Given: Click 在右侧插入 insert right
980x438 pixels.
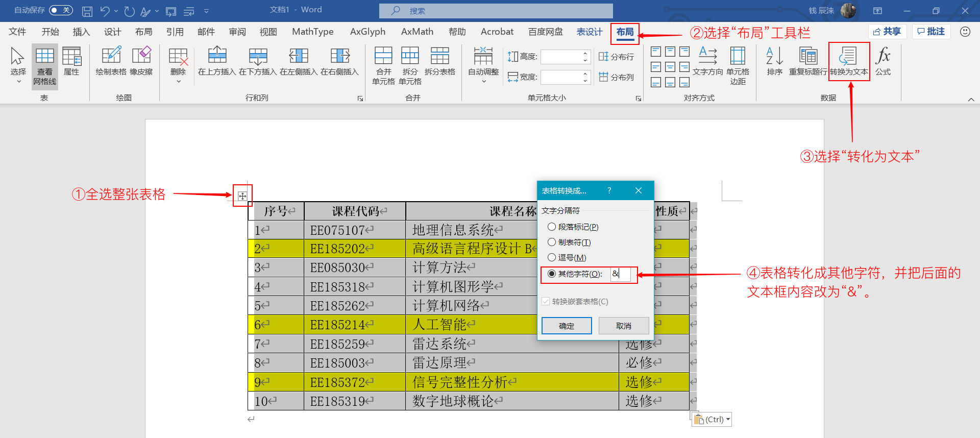Looking at the screenshot, I should [x=339, y=61].
